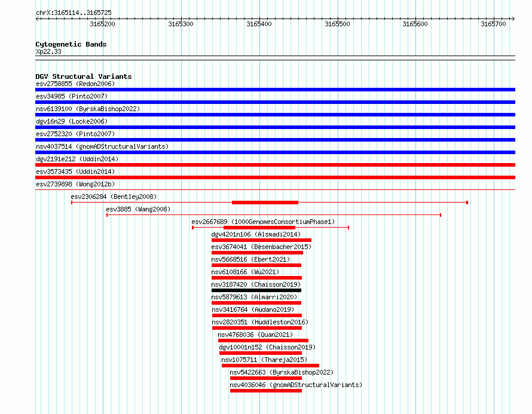Select the blue bar under esv34985 (Pinto2007)
The width and height of the screenshot is (532, 414).
pyautogui.click(x=275, y=102)
